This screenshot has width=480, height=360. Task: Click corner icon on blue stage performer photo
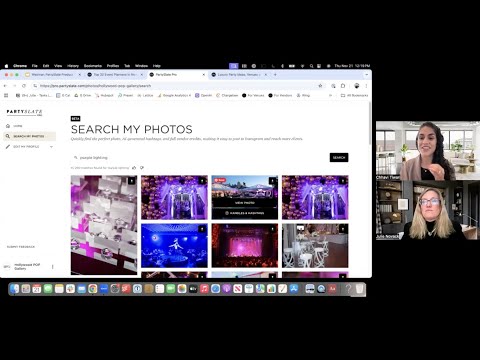tap(202, 229)
